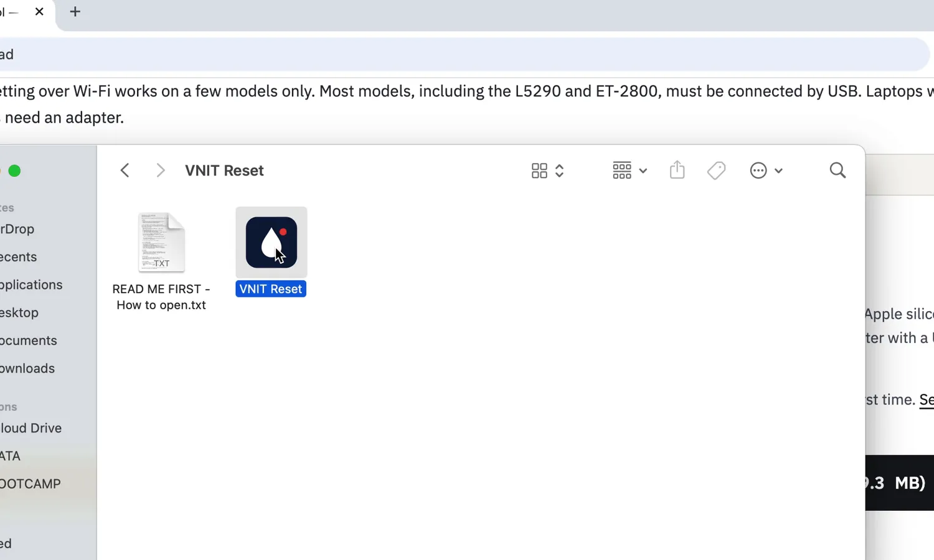Image resolution: width=934 pixels, height=560 pixels.
Task: Click the VNIT Reset file name label
Action: tap(271, 289)
